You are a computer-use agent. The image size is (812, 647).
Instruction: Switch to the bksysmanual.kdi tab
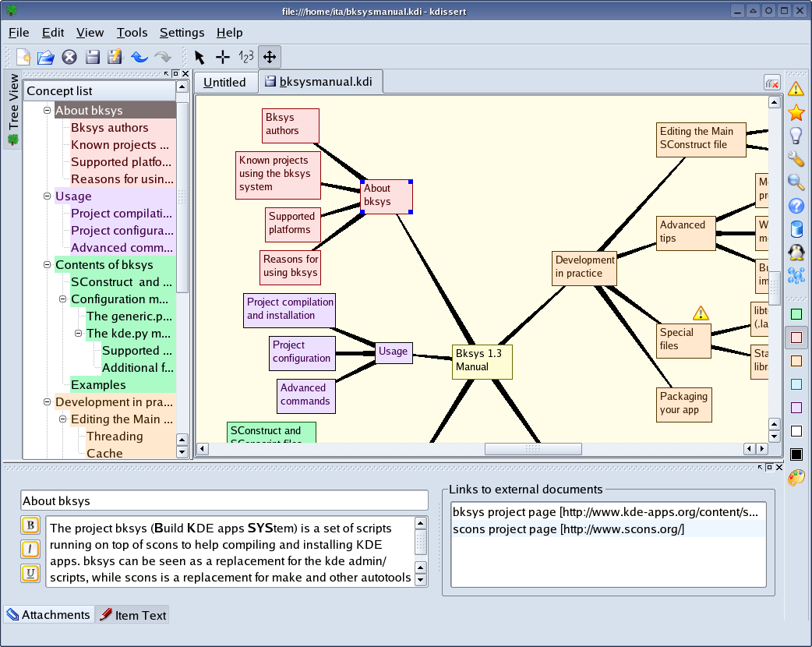(x=320, y=82)
